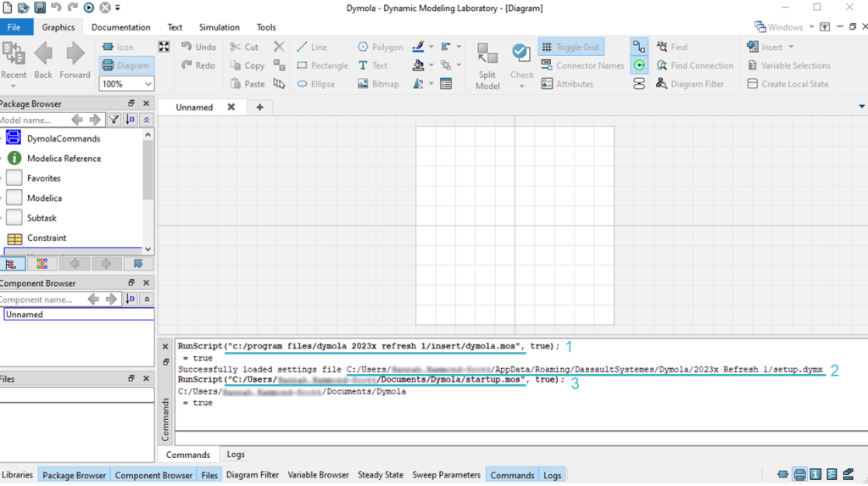This screenshot has height=486, width=868.
Task: Toggle Grid display on diagram
Action: [x=570, y=47]
